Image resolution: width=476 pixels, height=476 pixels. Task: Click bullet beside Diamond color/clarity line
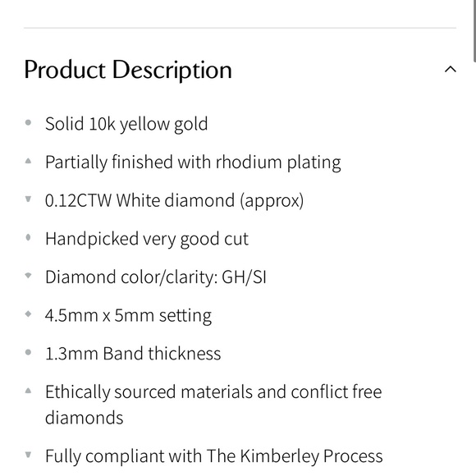click(28, 276)
